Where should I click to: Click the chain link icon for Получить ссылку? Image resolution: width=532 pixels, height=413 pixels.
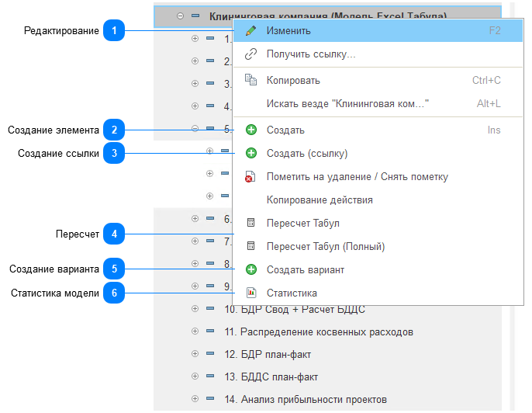[x=250, y=54]
